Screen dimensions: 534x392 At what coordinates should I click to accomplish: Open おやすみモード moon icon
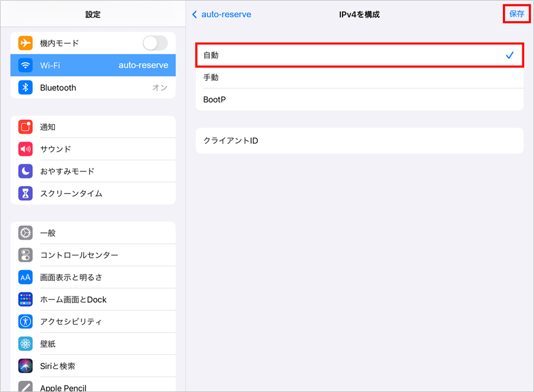point(26,171)
